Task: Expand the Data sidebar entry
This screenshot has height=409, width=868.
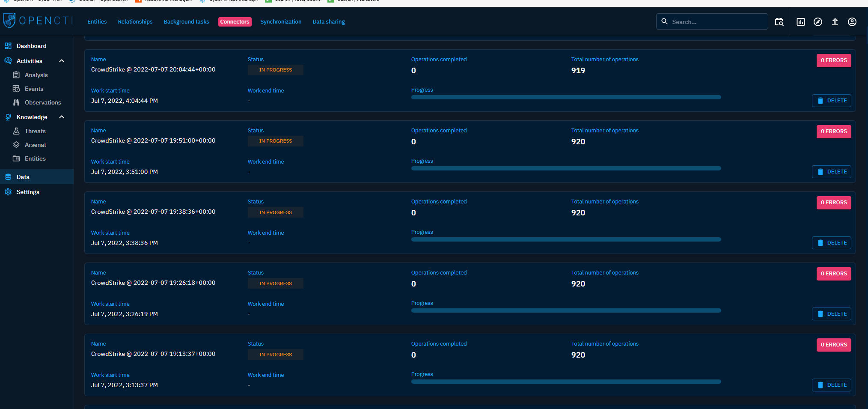Action: pos(23,176)
